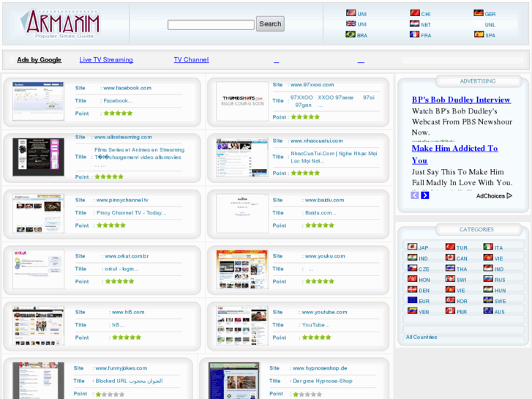Viewport: 532px width, 399px height.
Task: Select the Brazil flag next to BRA
Action: point(351,34)
